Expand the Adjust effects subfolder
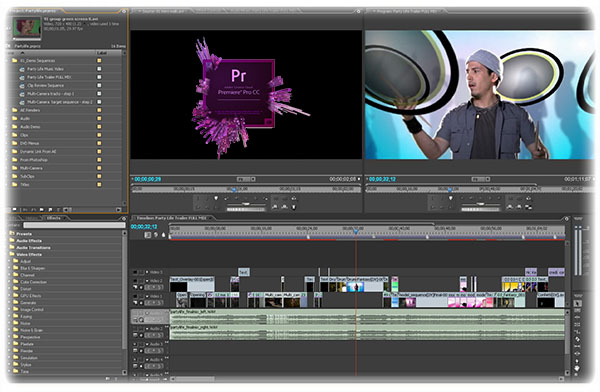This screenshot has height=392, width=600. click(10, 261)
